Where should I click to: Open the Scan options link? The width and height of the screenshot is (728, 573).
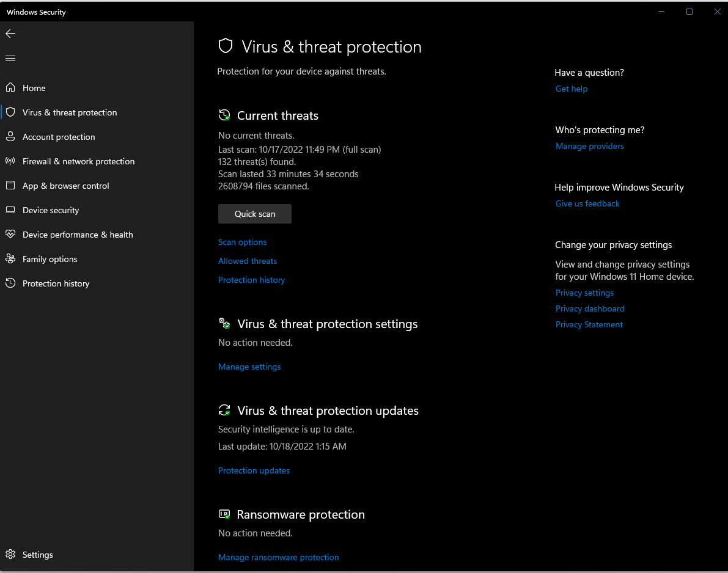[243, 242]
